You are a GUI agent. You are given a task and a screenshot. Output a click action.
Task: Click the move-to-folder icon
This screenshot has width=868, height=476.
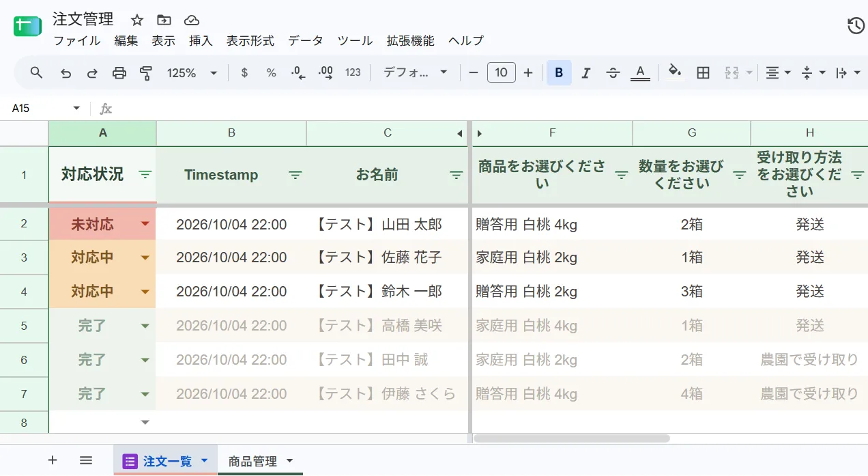[x=164, y=20]
